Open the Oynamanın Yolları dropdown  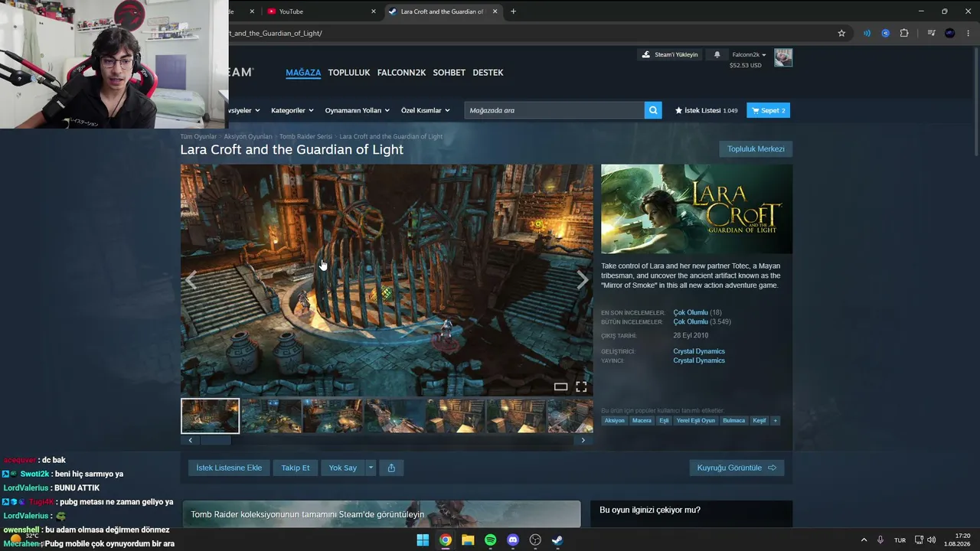pyautogui.click(x=357, y=110)
